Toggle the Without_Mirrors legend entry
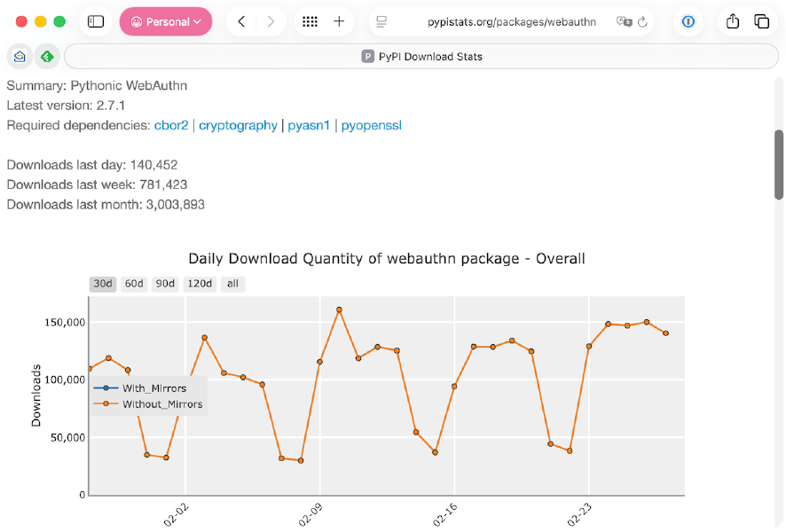 163,404
